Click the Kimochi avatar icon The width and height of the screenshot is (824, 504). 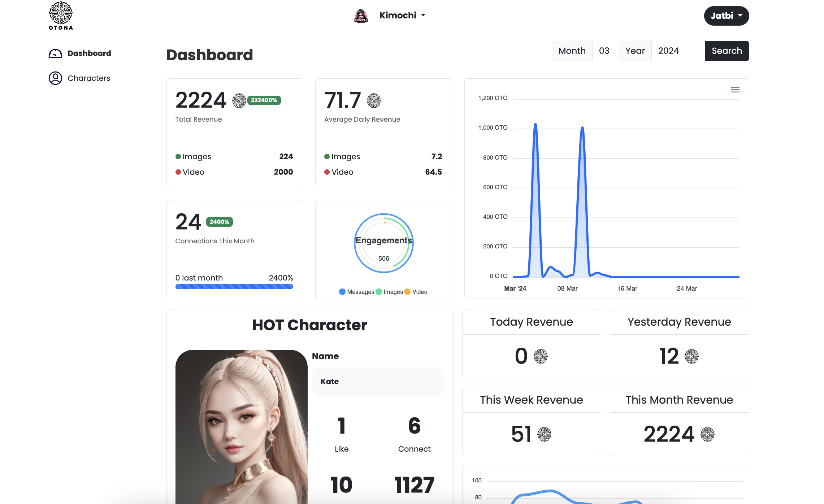[361, 16]
